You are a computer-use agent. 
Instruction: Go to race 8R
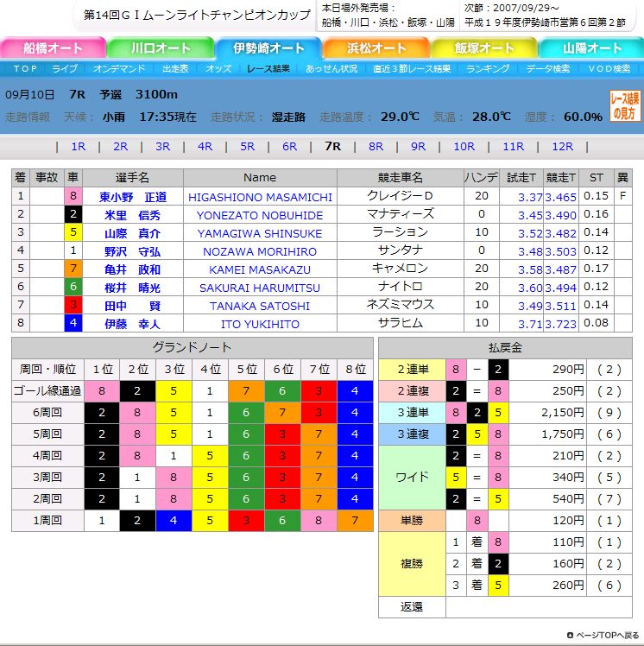[376, 146]
